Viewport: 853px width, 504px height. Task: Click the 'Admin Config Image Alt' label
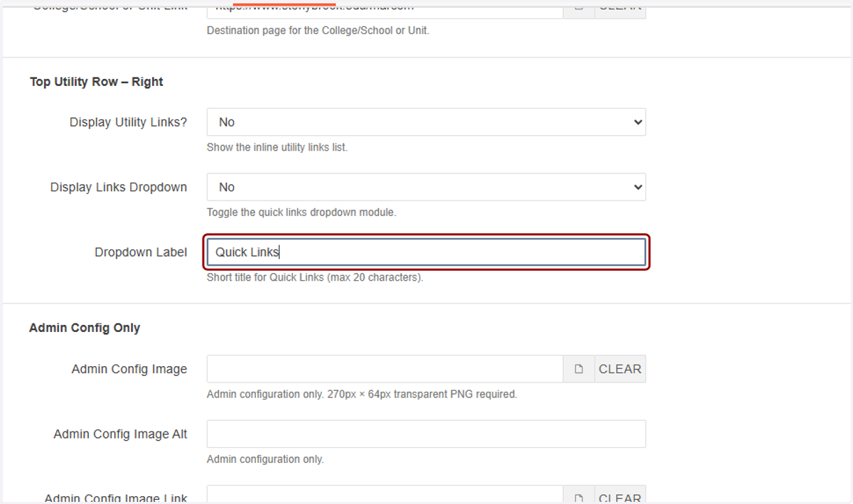point(121,434)
